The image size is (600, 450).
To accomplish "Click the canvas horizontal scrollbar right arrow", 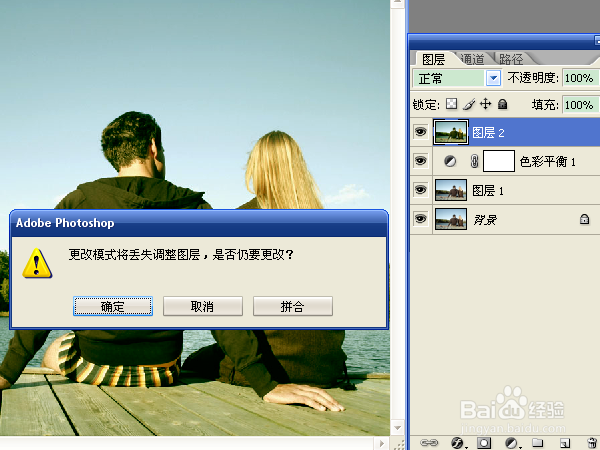I will pyautogui.click(x=382, y=443).
